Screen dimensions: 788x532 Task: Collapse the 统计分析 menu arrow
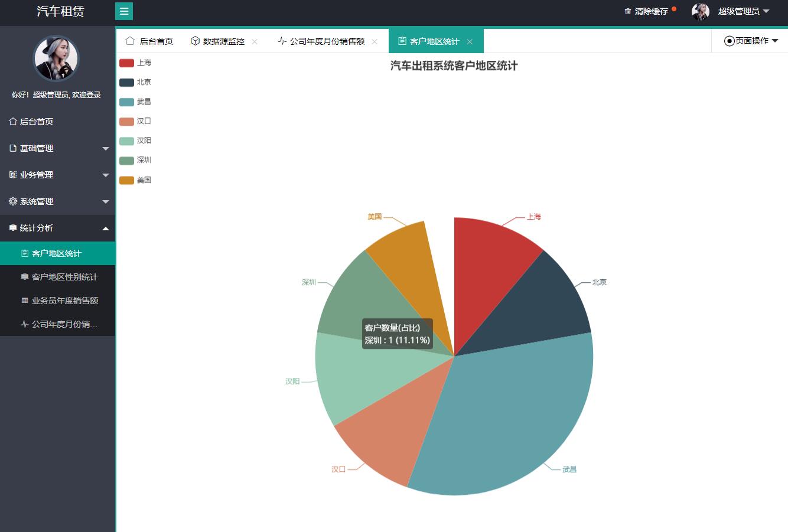coord(106,229)
